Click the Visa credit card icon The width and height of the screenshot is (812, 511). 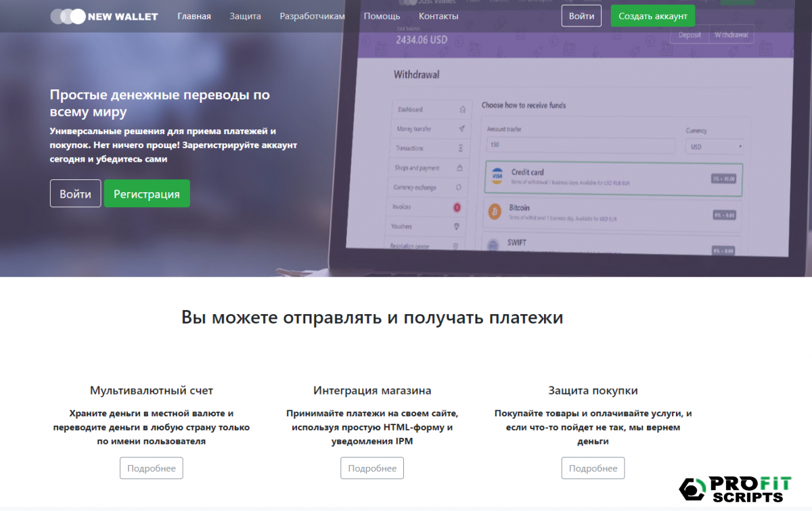click(497, 176)
